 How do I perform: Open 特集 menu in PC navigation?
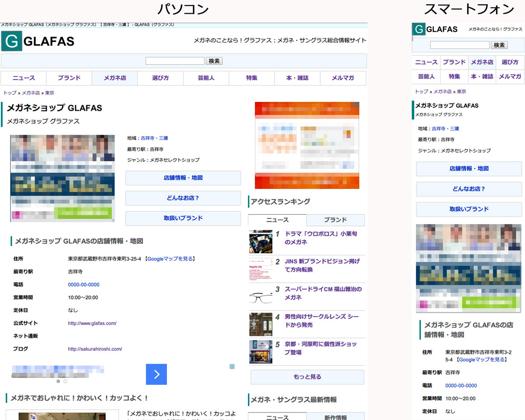coord(252,78)
